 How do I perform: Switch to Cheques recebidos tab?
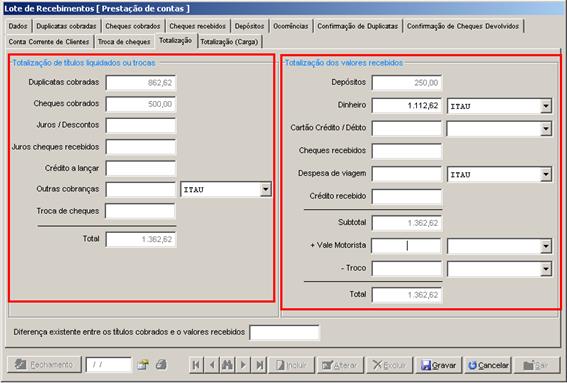[x=197, y=26]
